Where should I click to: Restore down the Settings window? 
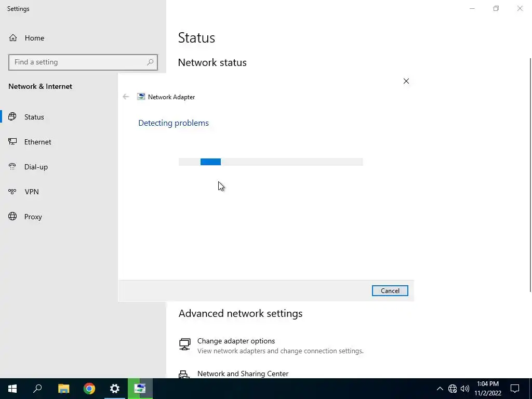496,8
